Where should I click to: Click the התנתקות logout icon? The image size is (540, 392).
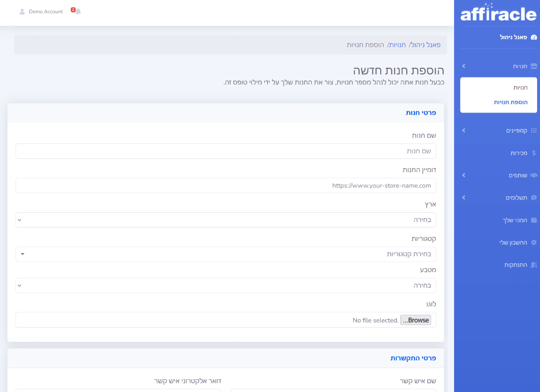[x=533, y=265]
